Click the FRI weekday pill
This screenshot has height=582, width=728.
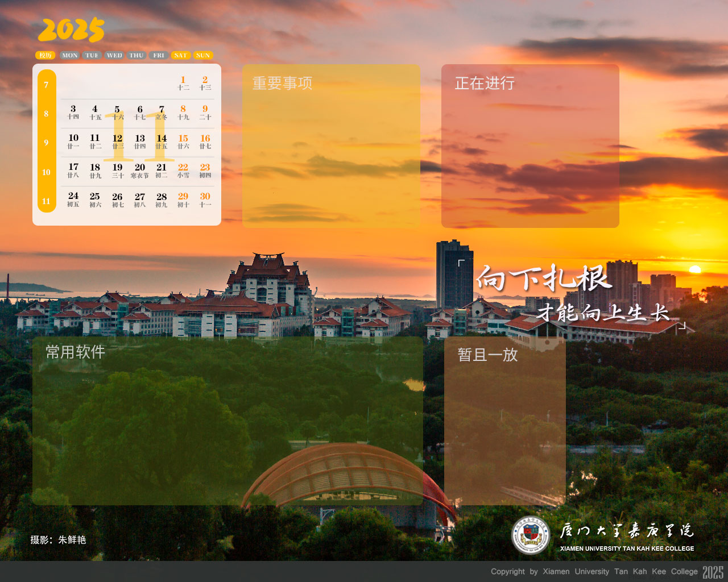(x=159, y=55)
